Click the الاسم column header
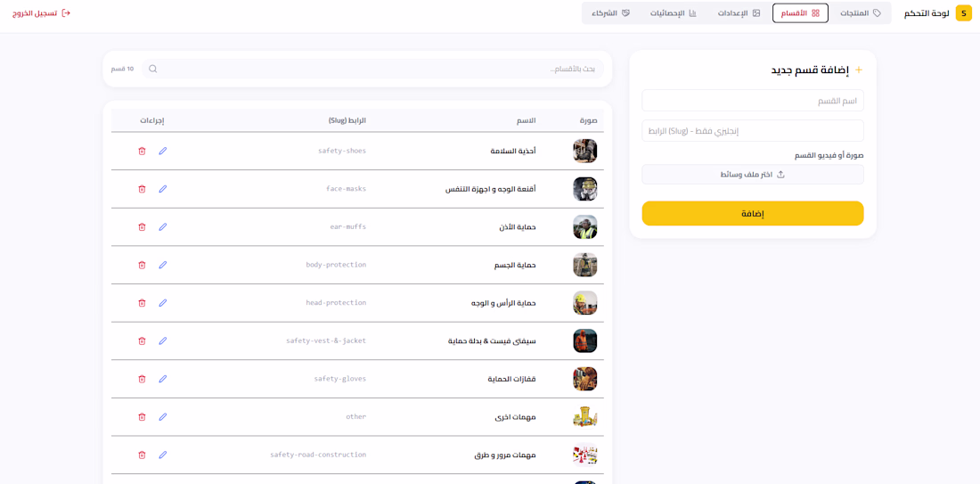 point(528,120)
